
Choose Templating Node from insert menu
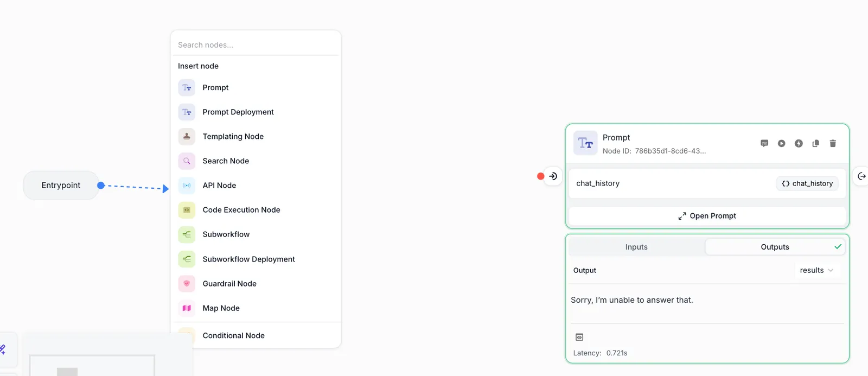pos(256,136)
